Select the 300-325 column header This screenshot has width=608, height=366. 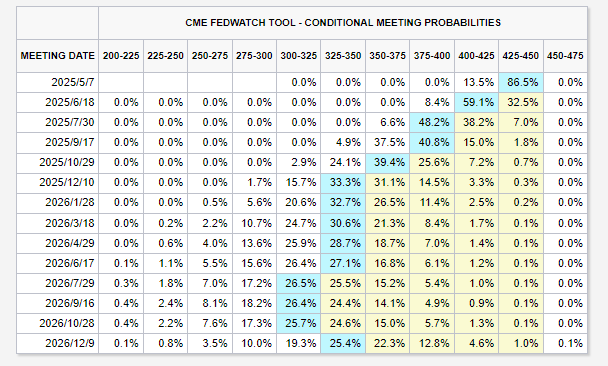(299, 56)
